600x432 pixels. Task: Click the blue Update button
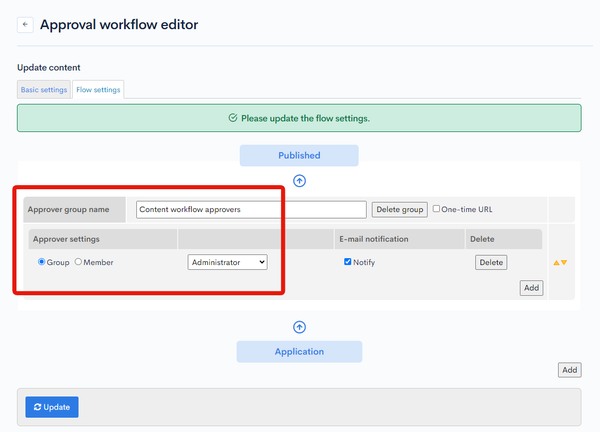coord(52,407)
